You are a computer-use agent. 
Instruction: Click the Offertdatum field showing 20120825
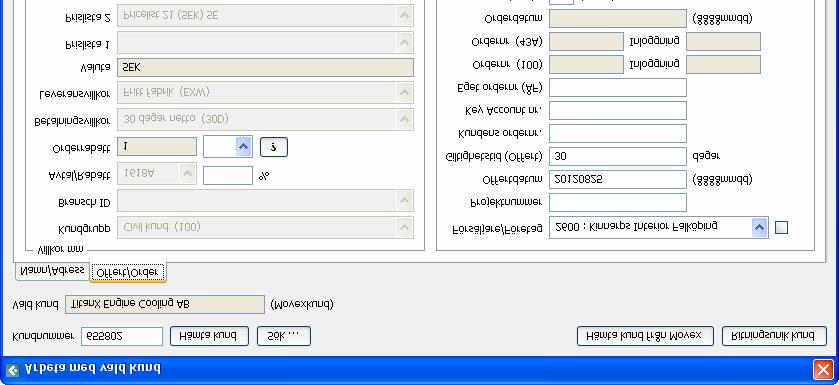tap(617, 180)
